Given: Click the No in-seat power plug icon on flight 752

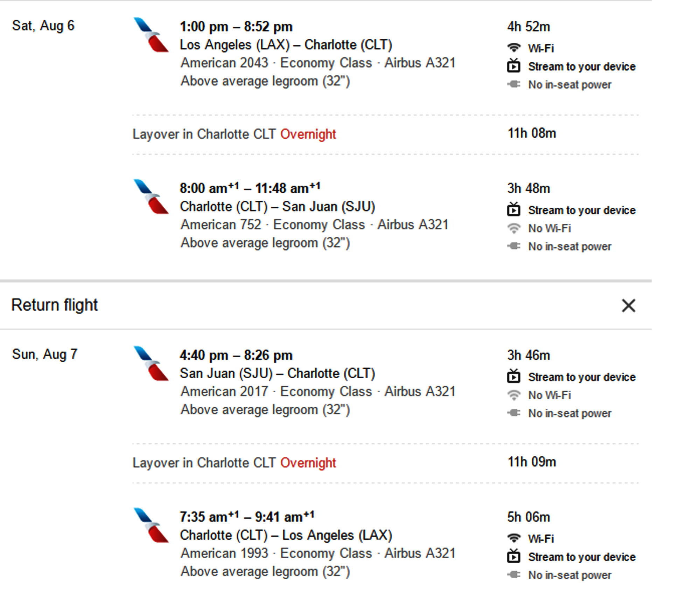Looking at the screenshot, I should click(x=513, y=246).
